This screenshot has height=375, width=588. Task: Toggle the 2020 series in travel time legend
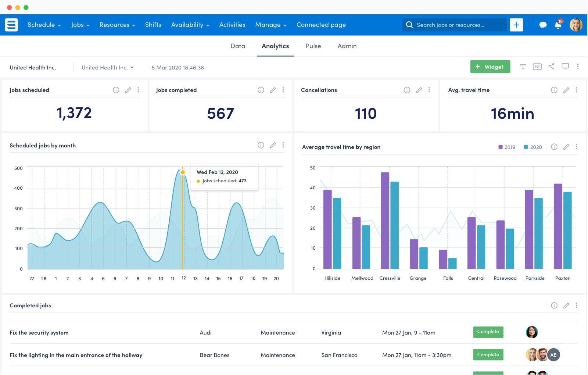(x=533, y=147)
